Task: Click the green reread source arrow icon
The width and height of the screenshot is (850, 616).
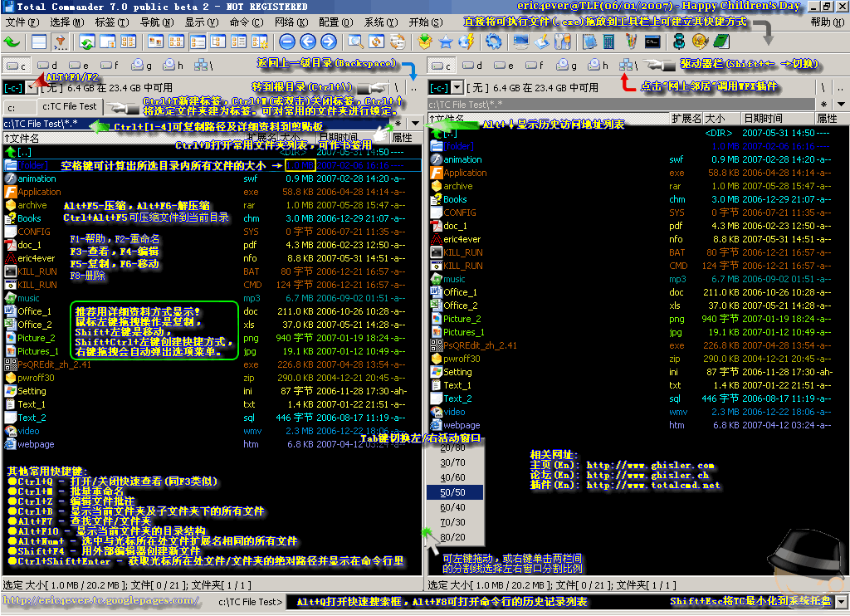Action: [12, 42]
